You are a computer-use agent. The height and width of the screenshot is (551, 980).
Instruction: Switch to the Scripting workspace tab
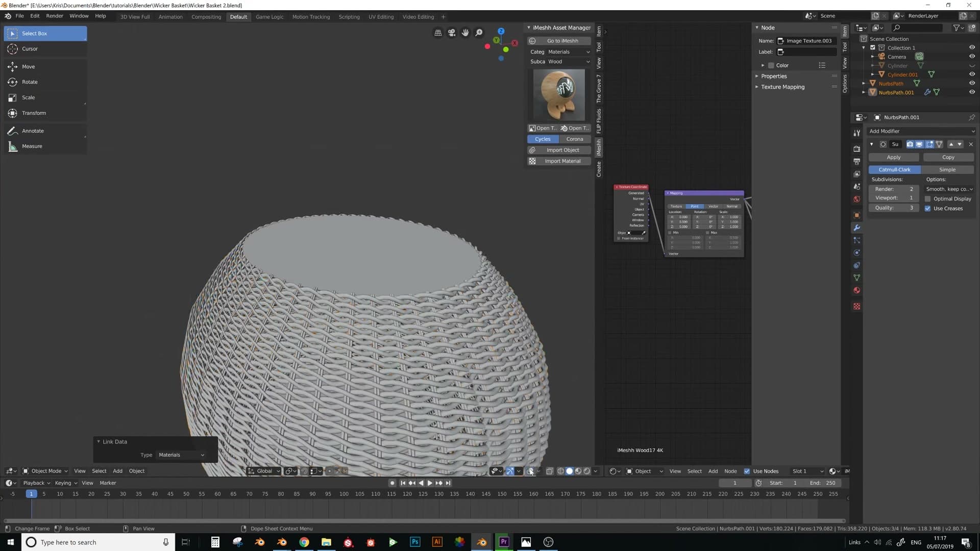tap(349, 17)
